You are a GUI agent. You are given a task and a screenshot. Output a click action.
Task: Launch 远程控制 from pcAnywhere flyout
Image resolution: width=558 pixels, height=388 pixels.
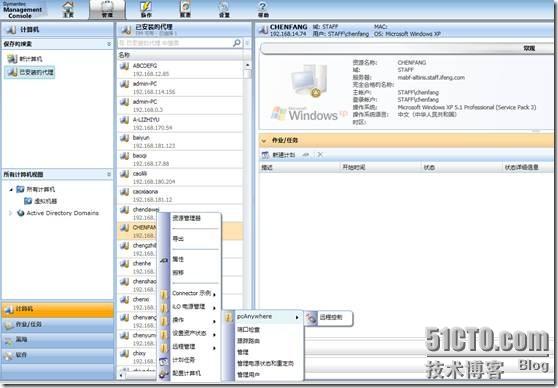[x=328, y=317]
